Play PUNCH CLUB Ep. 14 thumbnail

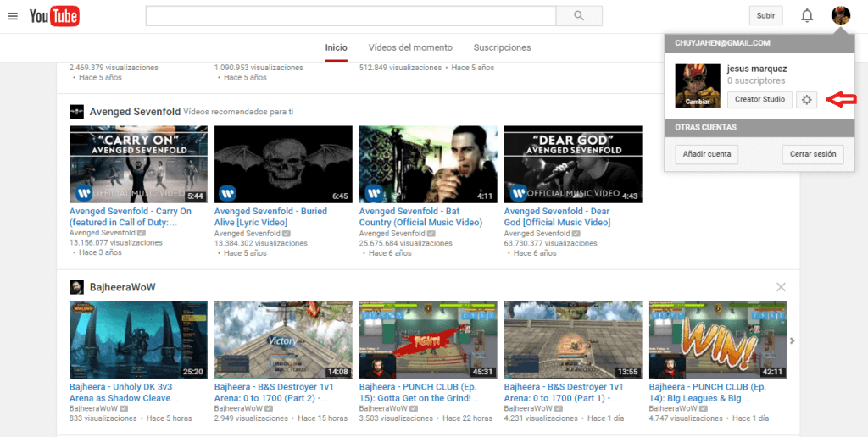click(x=718, y=340)
